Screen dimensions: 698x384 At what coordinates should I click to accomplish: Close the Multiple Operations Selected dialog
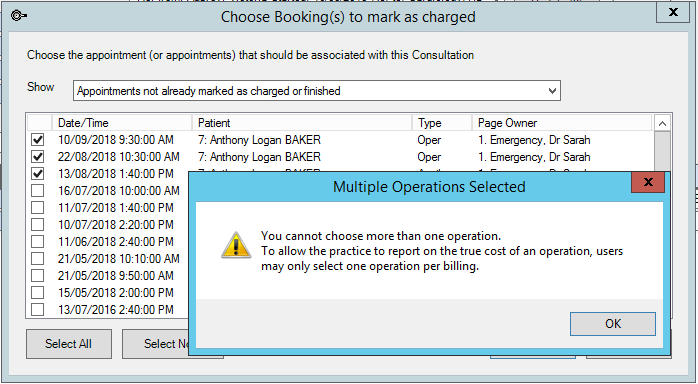point(648,182)
